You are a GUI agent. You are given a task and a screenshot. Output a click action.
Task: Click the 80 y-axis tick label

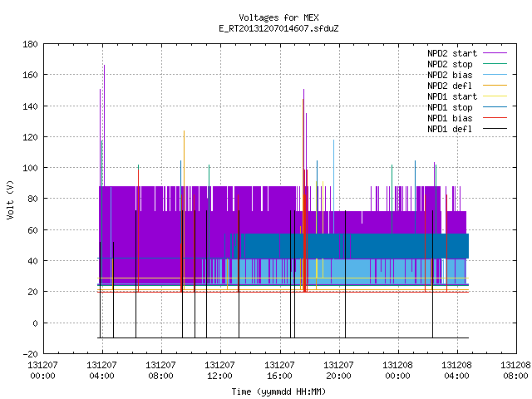tap(33, 199)
